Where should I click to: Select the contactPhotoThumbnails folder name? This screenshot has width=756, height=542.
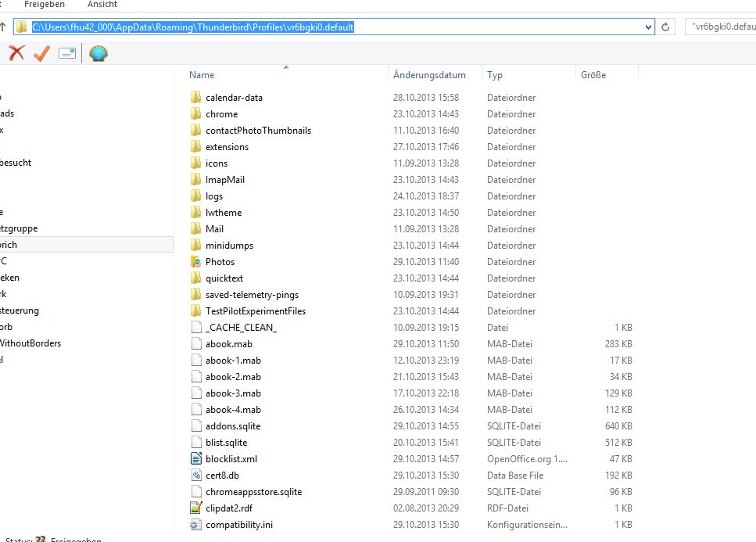pyautogui.click(x=259, y=130)
